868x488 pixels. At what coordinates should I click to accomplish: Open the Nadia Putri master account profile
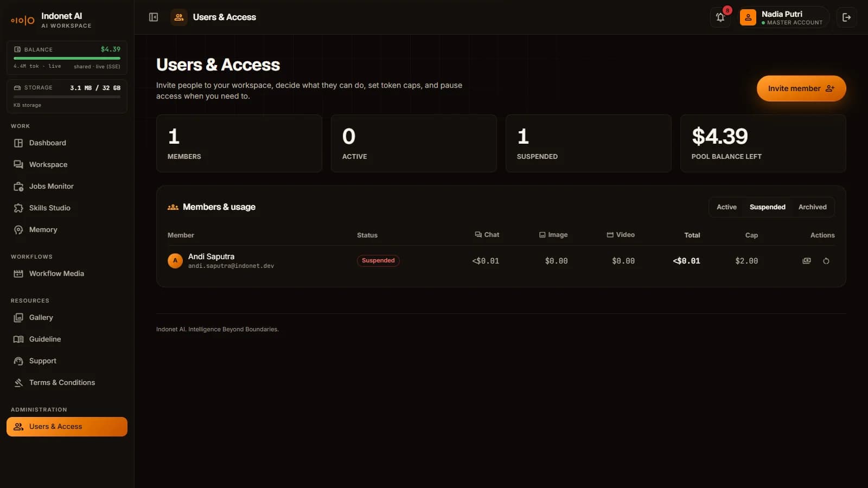click(x=784, y=17)
